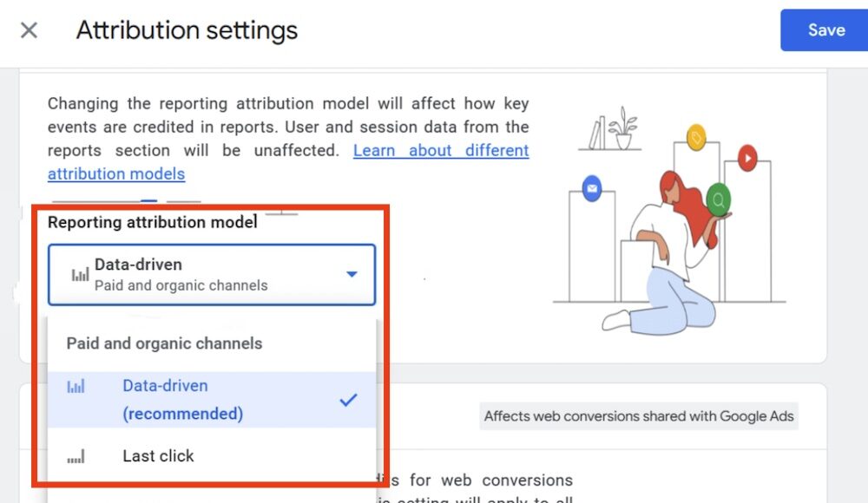Image resolution: width=868 pixels, height=503 pixels.
Task: Click the red play icon in the illustration
Action: tap(746, 158)
